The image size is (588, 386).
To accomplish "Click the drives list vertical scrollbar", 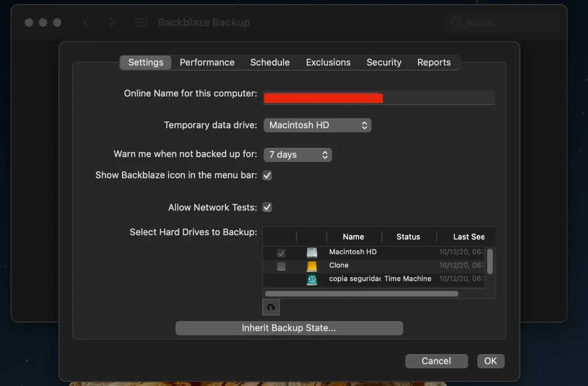I will [490, 261].
